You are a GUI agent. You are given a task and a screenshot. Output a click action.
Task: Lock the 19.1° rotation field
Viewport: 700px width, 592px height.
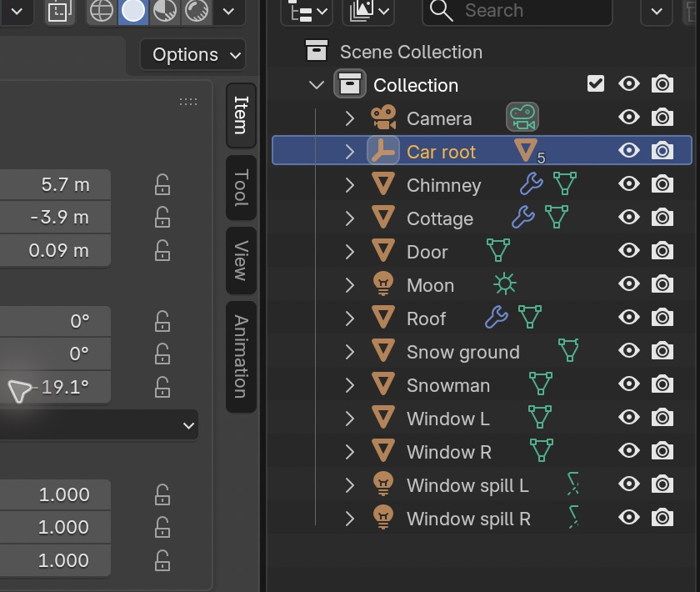(162, 387)
